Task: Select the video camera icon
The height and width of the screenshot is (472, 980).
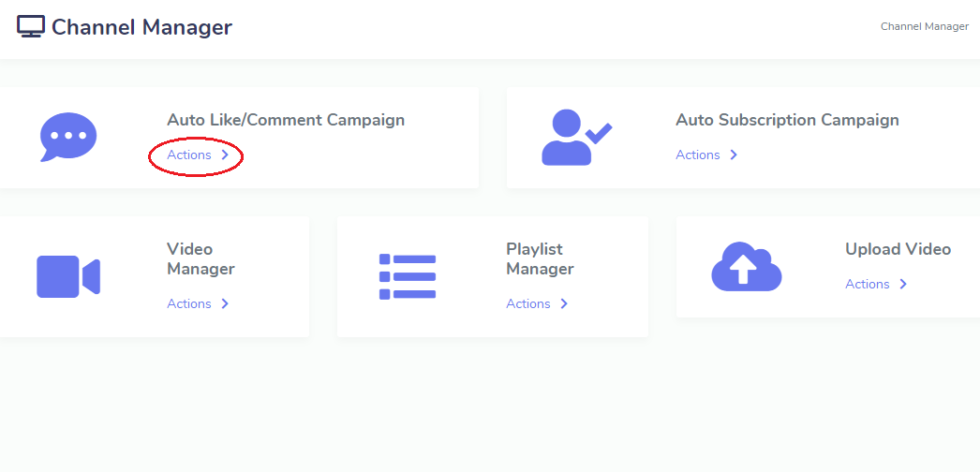Action: [x=68, y=276]
